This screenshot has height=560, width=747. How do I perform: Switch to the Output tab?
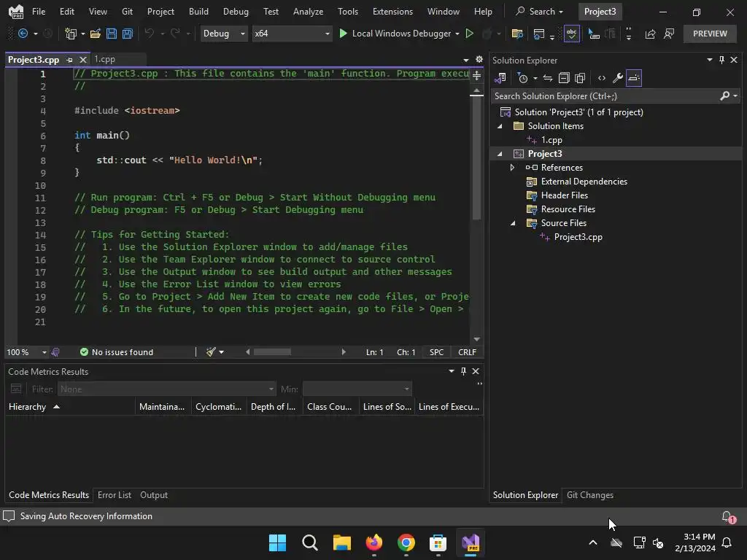coord(154,495)
